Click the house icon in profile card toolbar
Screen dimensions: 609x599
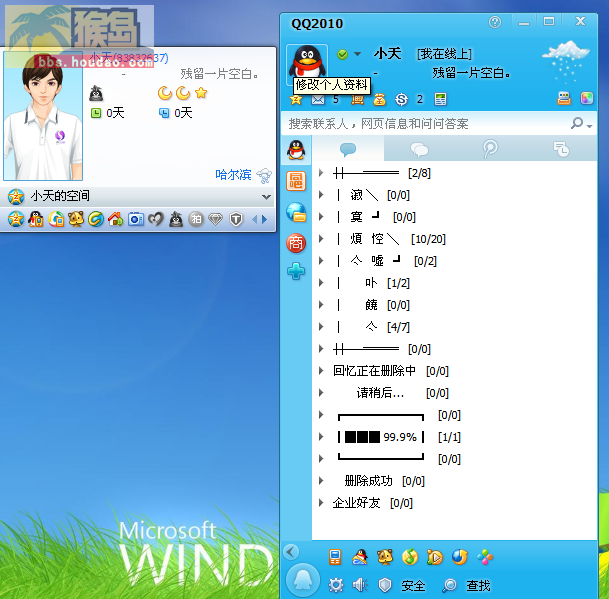tap(116, 219)
